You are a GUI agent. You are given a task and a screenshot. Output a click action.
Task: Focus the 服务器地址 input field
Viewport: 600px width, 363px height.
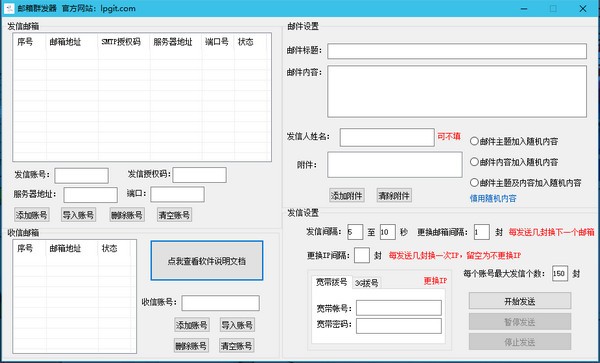point(90,195)
